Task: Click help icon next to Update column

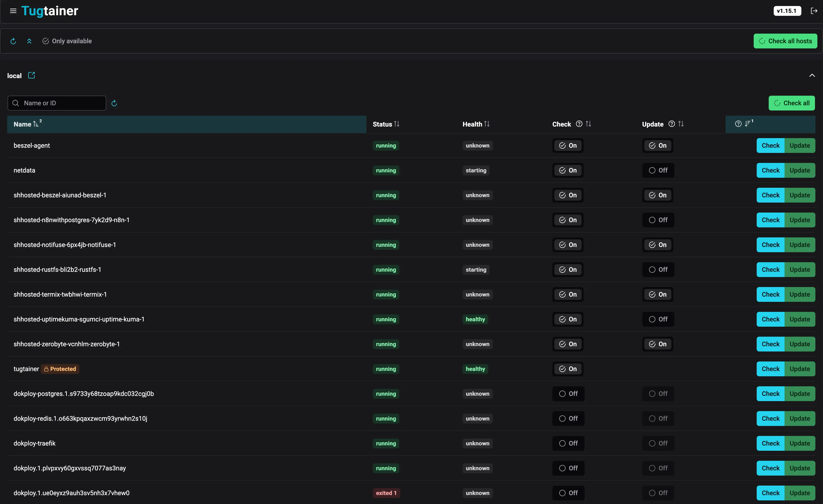Action: coord(672,124)
